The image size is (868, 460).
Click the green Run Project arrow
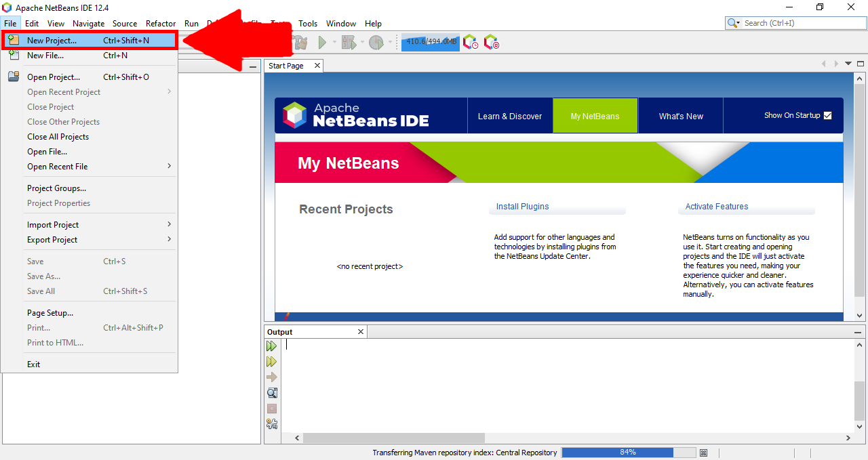click(322, 42)
